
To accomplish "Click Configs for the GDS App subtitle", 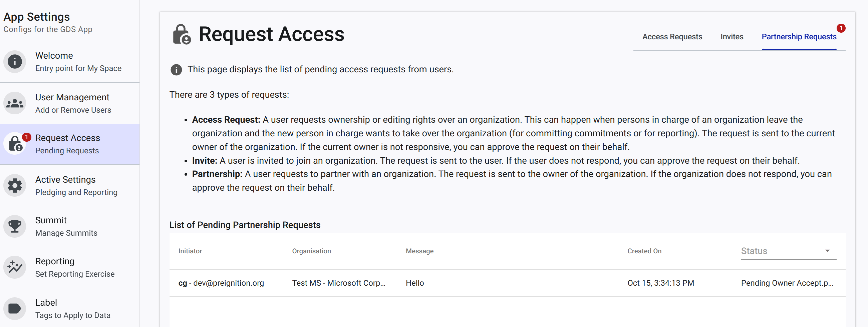I will coord(47,29).
